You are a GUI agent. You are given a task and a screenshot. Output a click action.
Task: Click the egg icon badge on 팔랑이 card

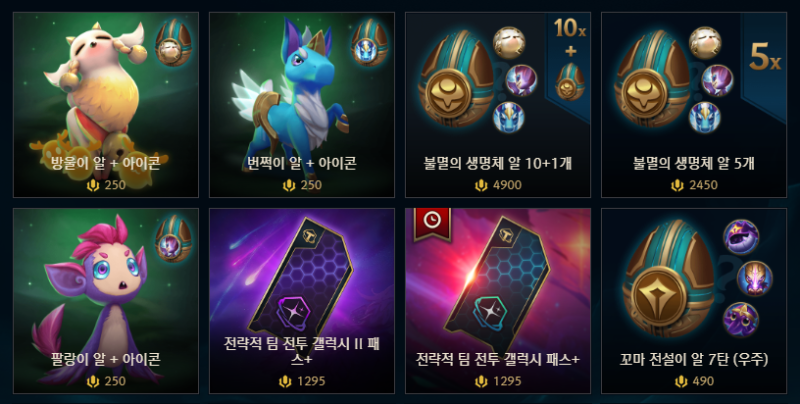[173, 239]
